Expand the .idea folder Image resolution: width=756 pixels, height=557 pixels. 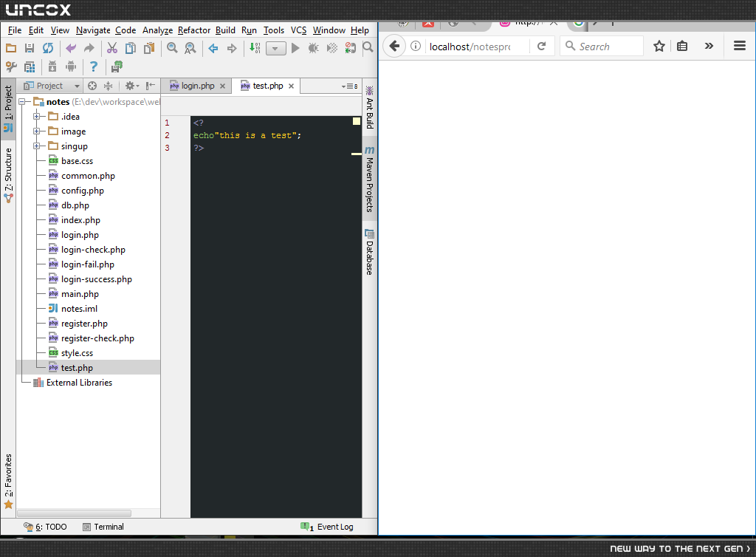point(36,117)
